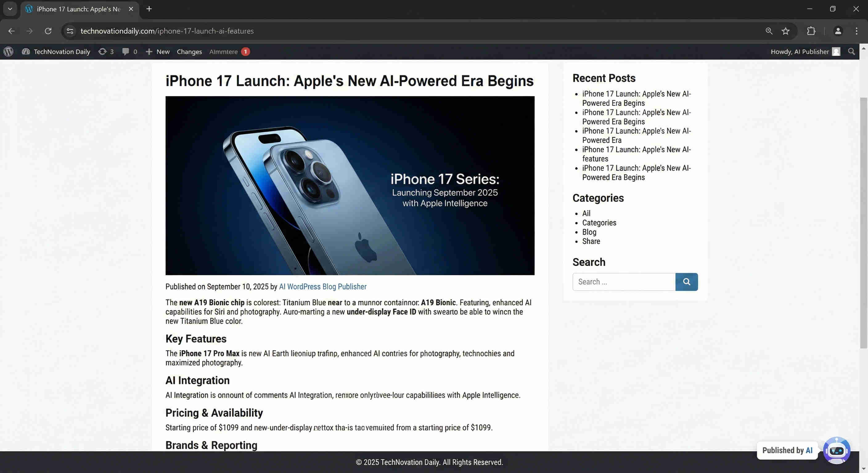Viewport: 868px width, 473px height.
Task: Click the scrollbar up arrow
Action: 863,48
